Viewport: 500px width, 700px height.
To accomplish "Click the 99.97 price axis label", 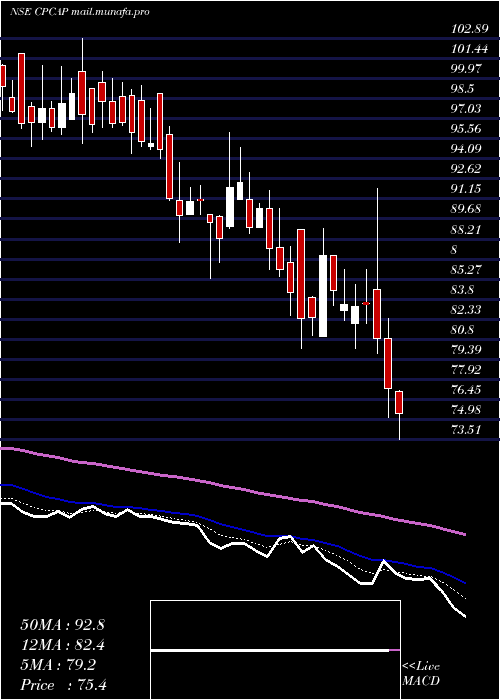I will pos(466,69).
